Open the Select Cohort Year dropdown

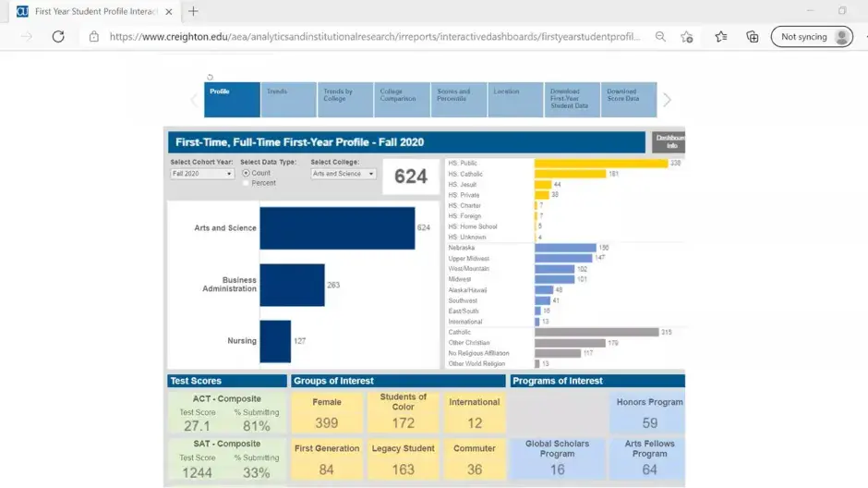(x=202, y=174)
